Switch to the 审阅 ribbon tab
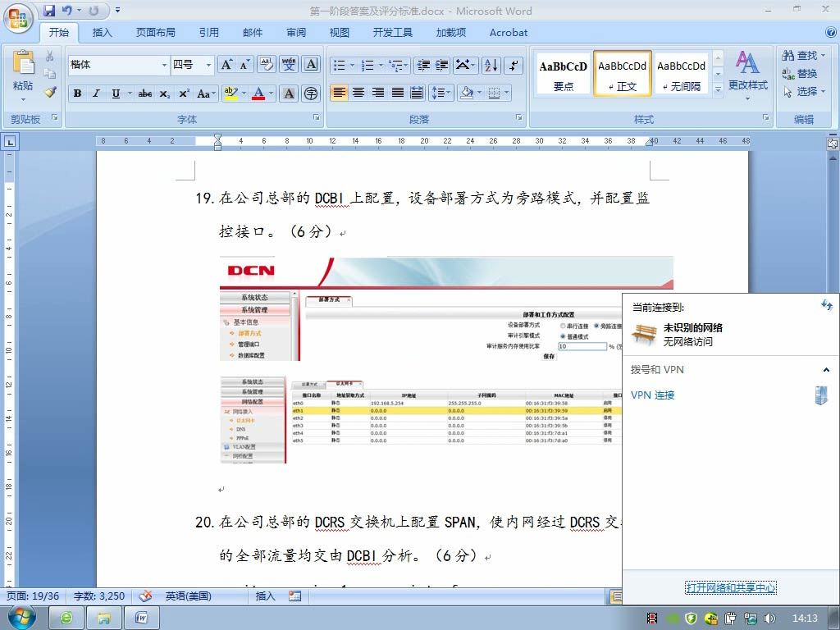This screenshot has height=630, width=840. coord(295,33)
